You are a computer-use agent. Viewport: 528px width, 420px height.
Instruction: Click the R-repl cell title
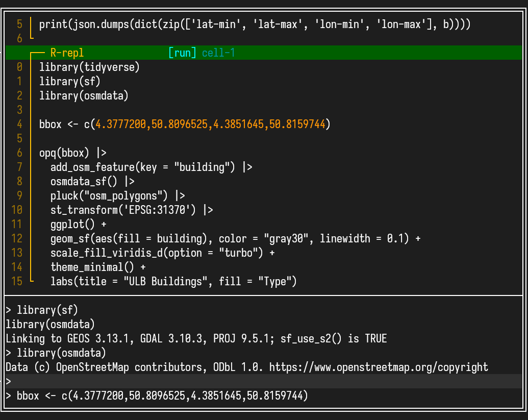coord(67,53)
